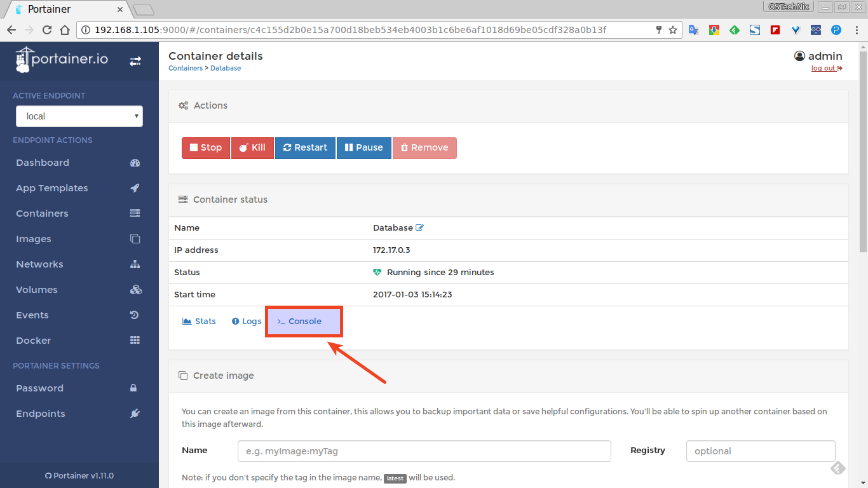Click the key icon in address bar
The height and width of the screenshot is (488, 868).
pos(659,30)
